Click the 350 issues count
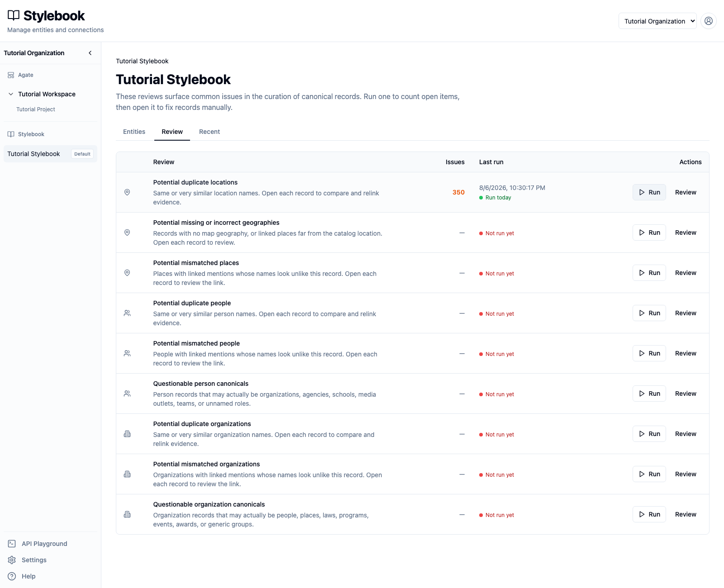The width and height of the screenshot is (724, 588). click(x=458, y=192)
